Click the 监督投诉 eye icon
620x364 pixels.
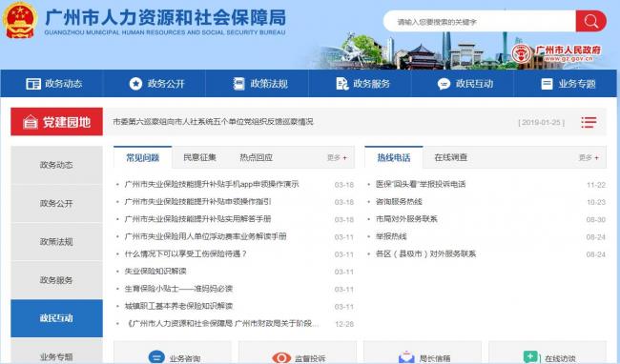point(281,357)
